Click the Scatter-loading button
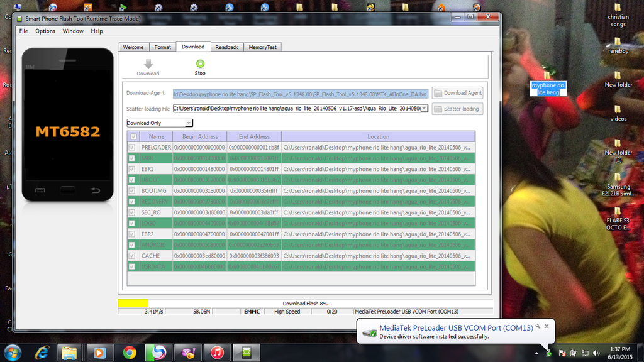This screenshot has height=362, width=644. (x=458, y=109)
